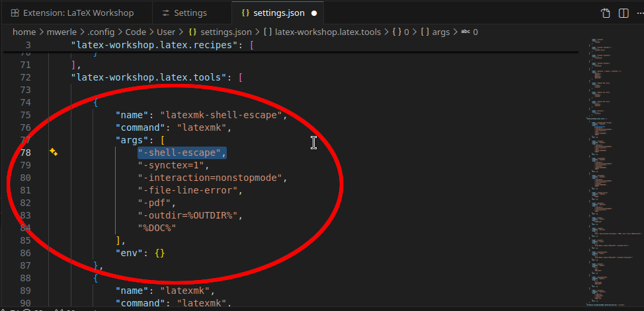The image size is (644, 311).
Task: Click the "latexmk-shell-escape" value
Action: pyautogui.click(x=221, y=115)
